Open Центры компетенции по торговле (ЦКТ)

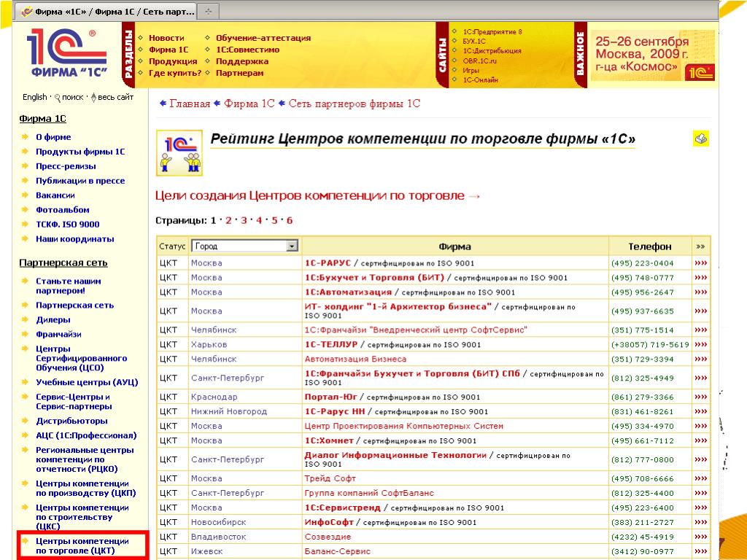(82, 545)
